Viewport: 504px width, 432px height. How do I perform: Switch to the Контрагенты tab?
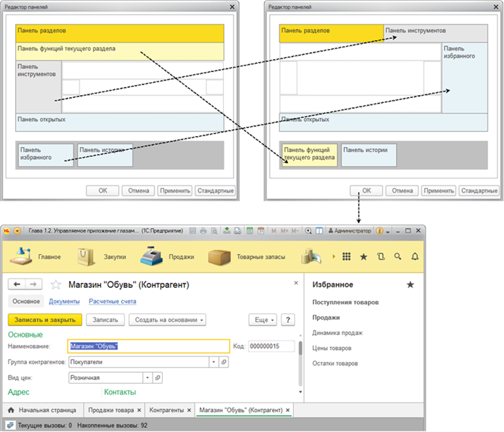click(x=166, y=410)
